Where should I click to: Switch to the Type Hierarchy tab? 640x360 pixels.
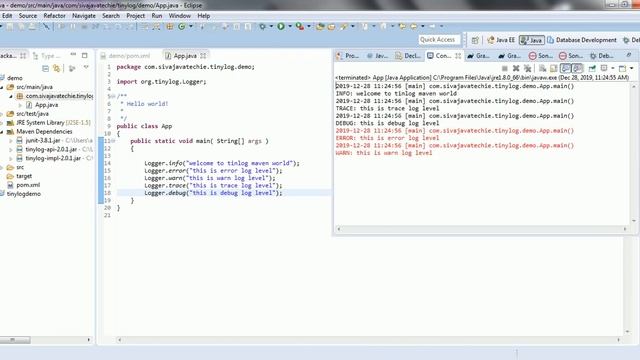tap(47, 56)
